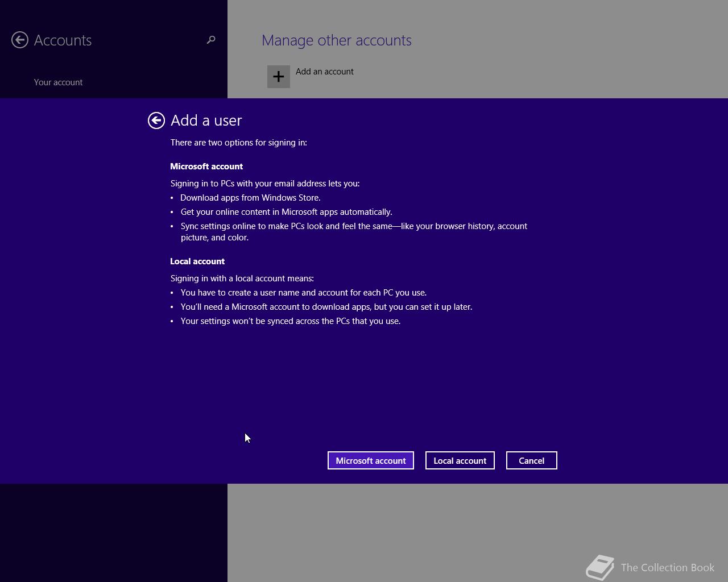Screen dimensions: 728x582
Task: Select the Add an account label
Action: click(x=325, y=72)
